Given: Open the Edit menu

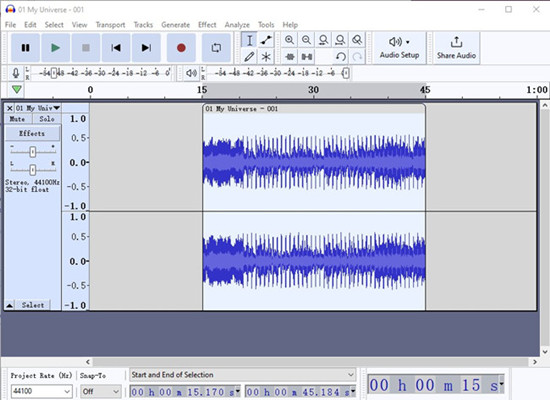Looking at the screenshot, I should [30, 25].
